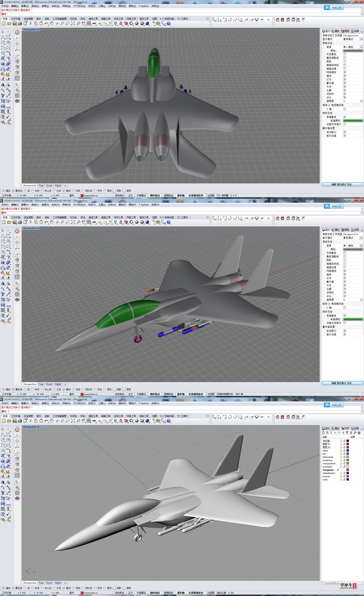The height and width of the screenshot is (596, 364).
Task: Click blue Help question icon in top window toolbar
Action: [169, 24]
